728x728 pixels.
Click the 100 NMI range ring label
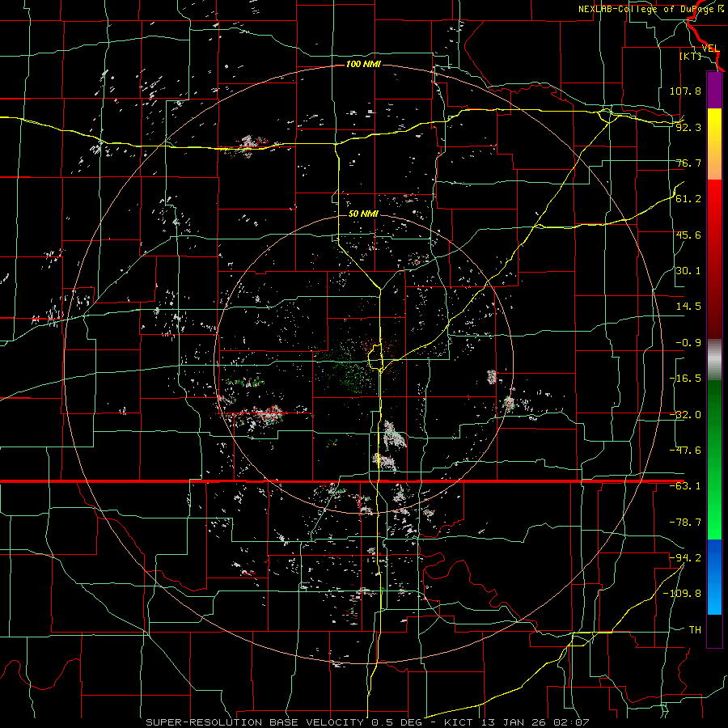(363, 64)
